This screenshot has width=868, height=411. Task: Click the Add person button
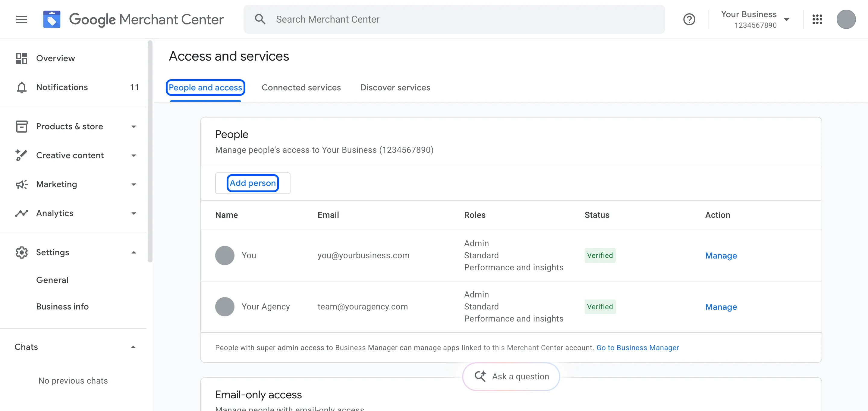[252, 183]
